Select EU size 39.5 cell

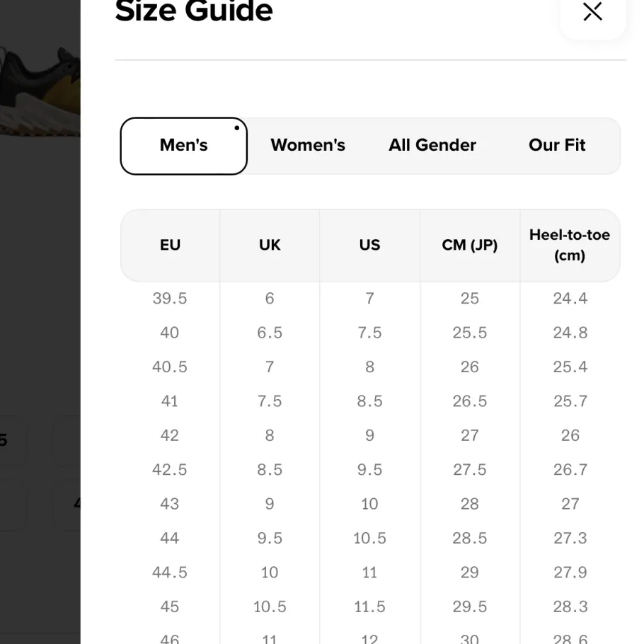(x=170, y=299)
